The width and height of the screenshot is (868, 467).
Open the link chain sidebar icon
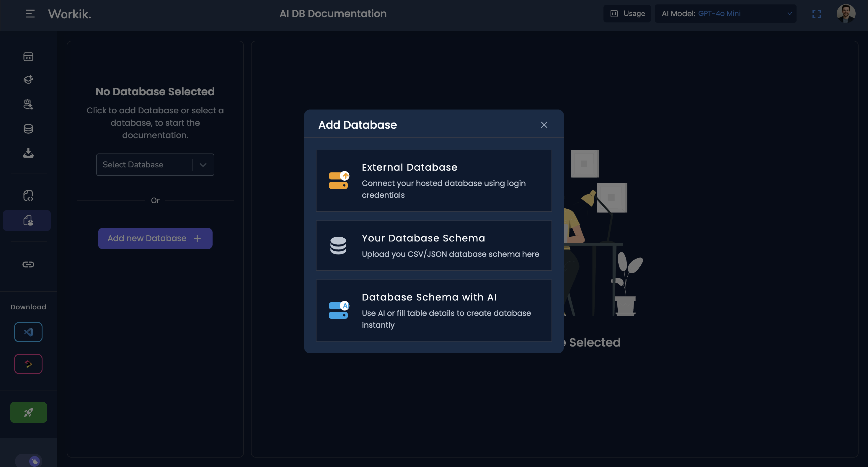coord(28,264)
